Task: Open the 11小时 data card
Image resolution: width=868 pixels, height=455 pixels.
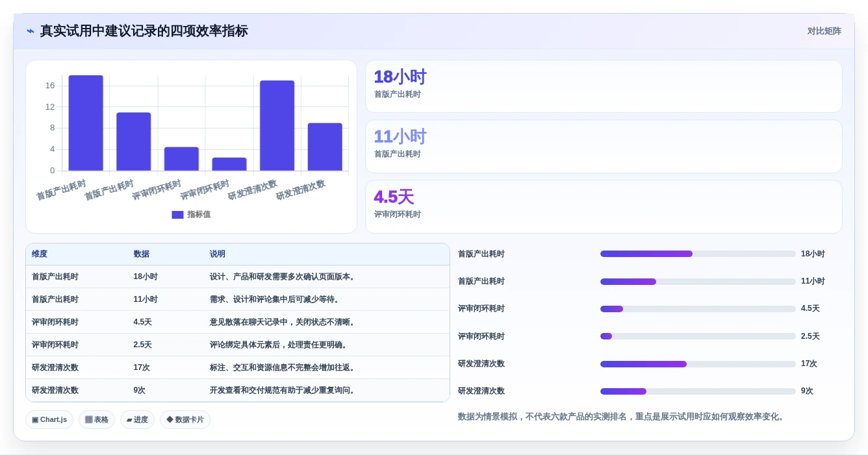Action: click(x=604, y=146)
